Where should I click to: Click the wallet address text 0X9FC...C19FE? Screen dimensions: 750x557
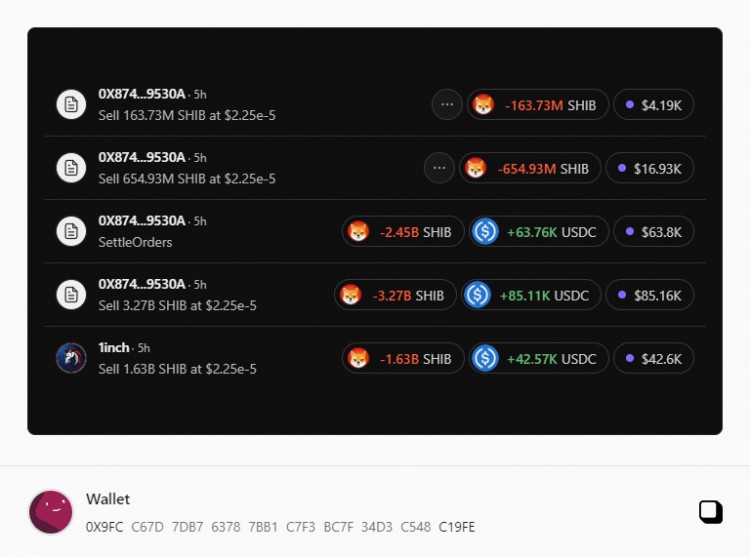[x=280, y=527]
